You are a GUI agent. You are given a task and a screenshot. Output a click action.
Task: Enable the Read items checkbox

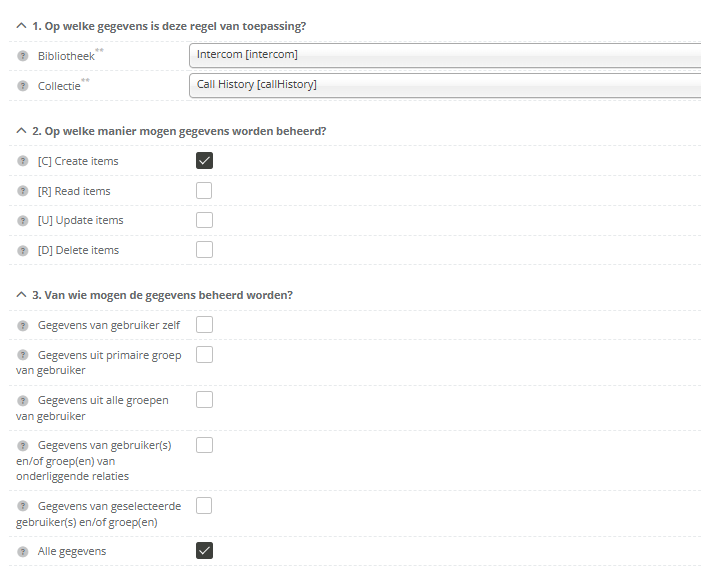coord(204,190)
